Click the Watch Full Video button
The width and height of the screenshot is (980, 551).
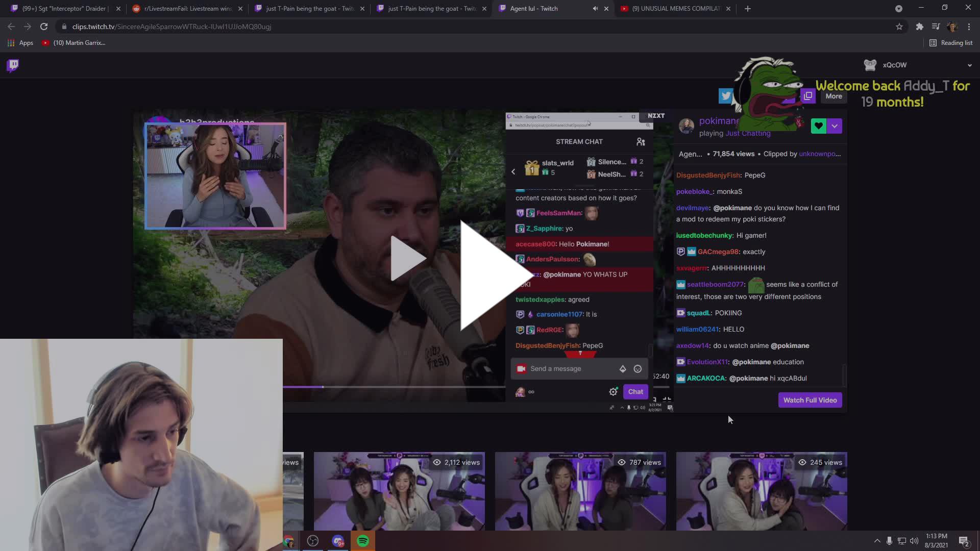tap(810, 400)
